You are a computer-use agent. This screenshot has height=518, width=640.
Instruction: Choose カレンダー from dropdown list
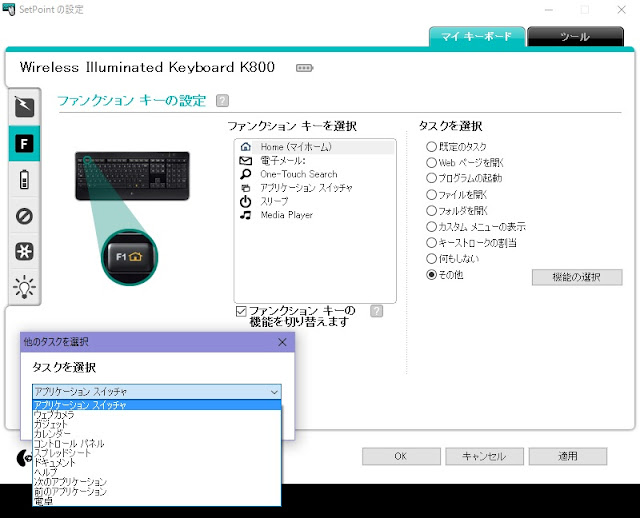pyautogui.click(x=157, y=434)
